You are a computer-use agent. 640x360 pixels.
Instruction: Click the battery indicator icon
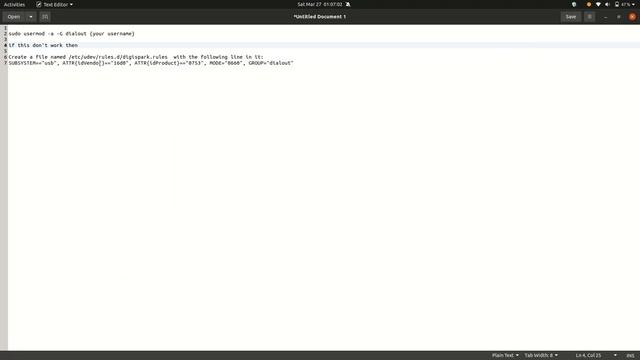[x=617, y=4]
